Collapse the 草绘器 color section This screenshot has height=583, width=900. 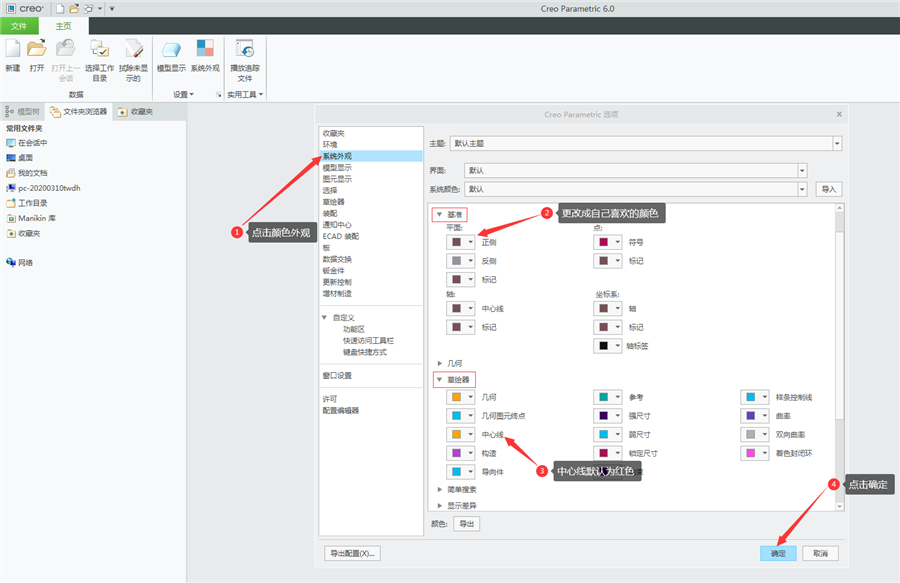439,380
